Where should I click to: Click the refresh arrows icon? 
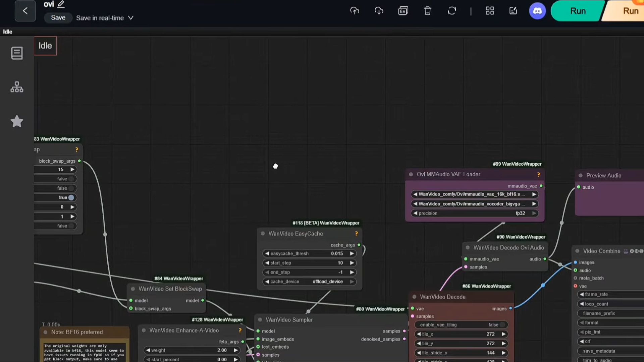click(452, 11)
